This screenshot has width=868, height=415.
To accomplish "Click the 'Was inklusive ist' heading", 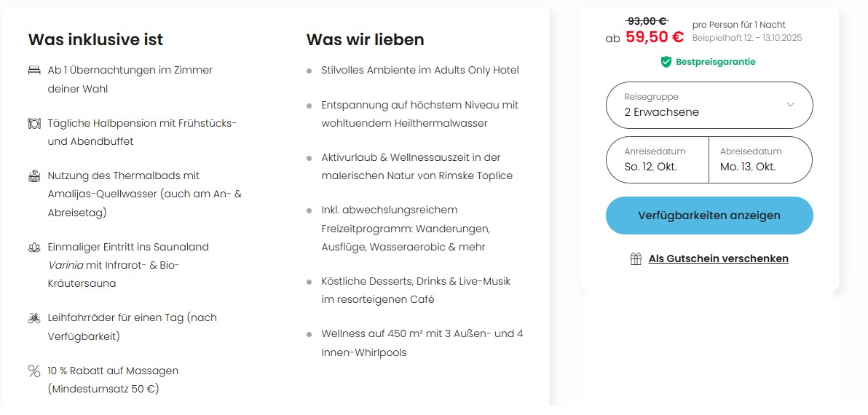I will [95, 39].
